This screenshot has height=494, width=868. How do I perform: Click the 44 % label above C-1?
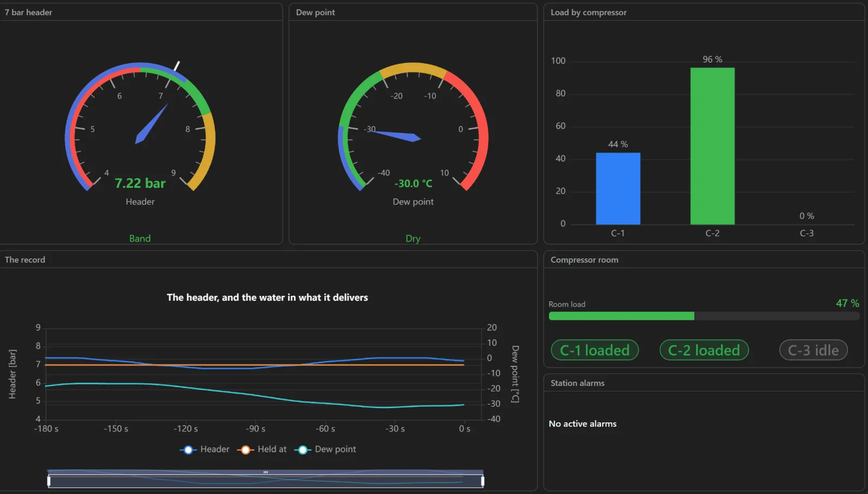tap(618, 144)
